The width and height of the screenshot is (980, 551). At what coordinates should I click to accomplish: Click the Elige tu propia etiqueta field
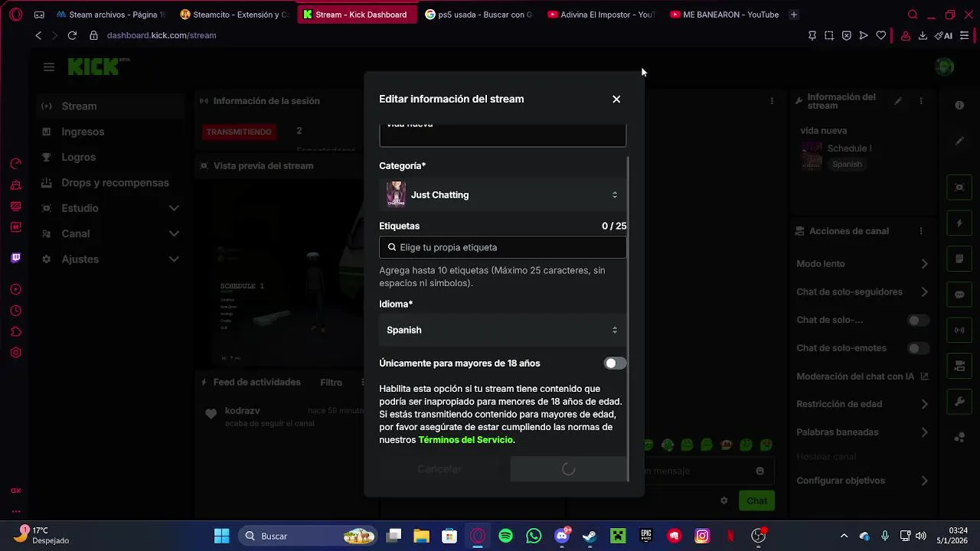(503, 247)
